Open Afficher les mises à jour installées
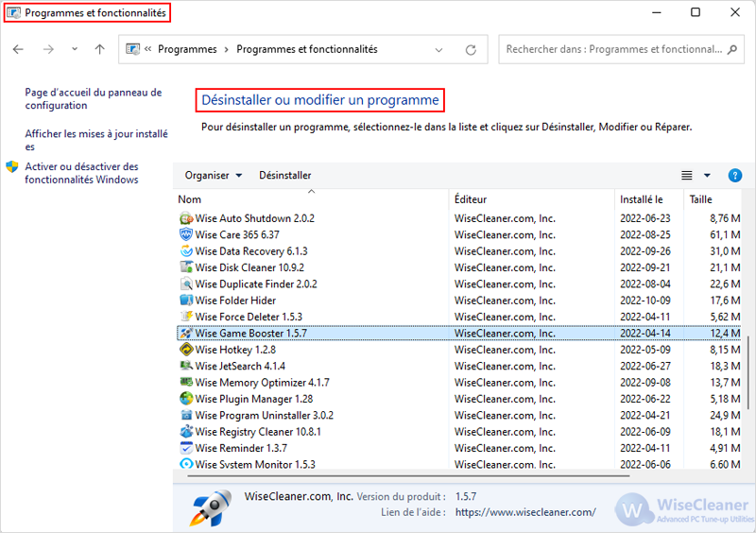This screenshot has width=756, height=533. click(96, 140)
